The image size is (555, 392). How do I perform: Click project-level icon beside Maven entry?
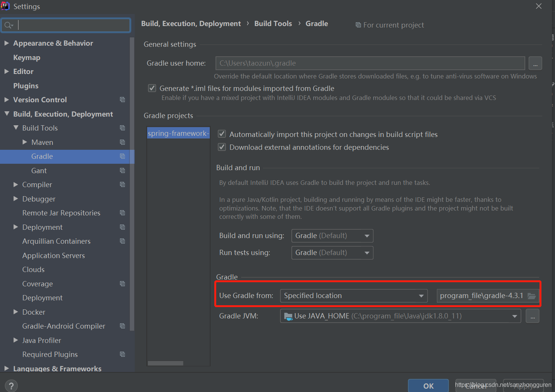point(122,142)
